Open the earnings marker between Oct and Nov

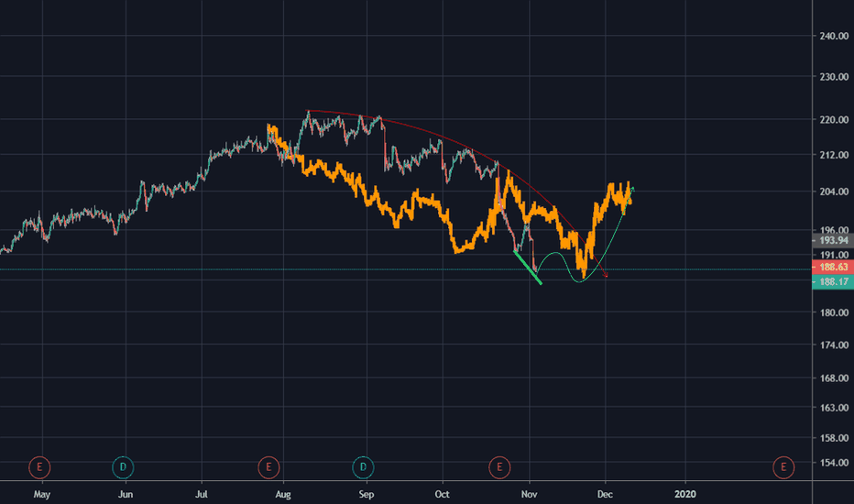[x=499, y=467]
